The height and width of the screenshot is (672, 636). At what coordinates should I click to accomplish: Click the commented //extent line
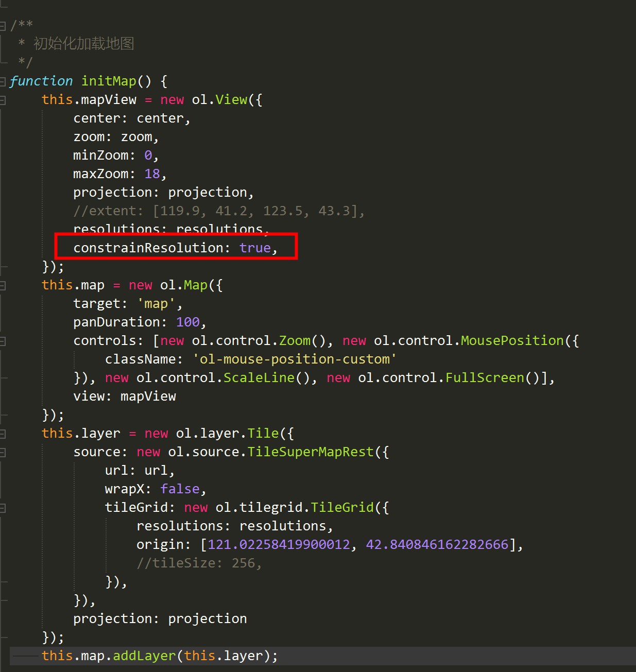[x=219, y=211]
